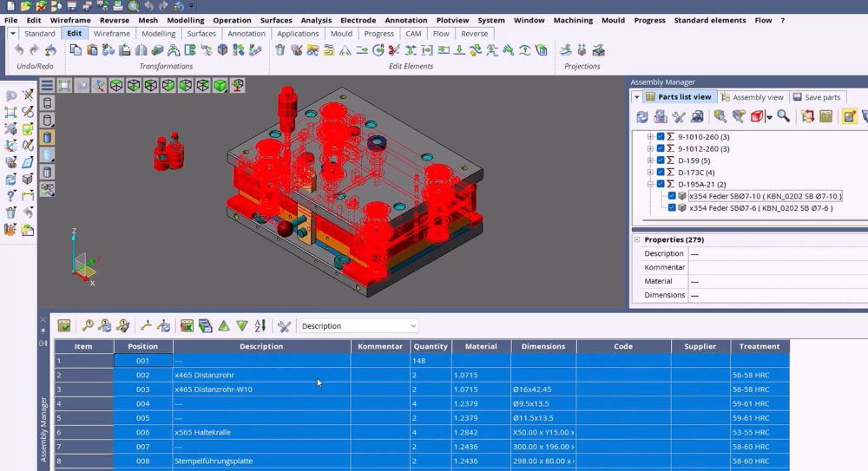Click the magnifier search icon in Assembly Manager
The image size is (868, 471).
coord(783,116)
